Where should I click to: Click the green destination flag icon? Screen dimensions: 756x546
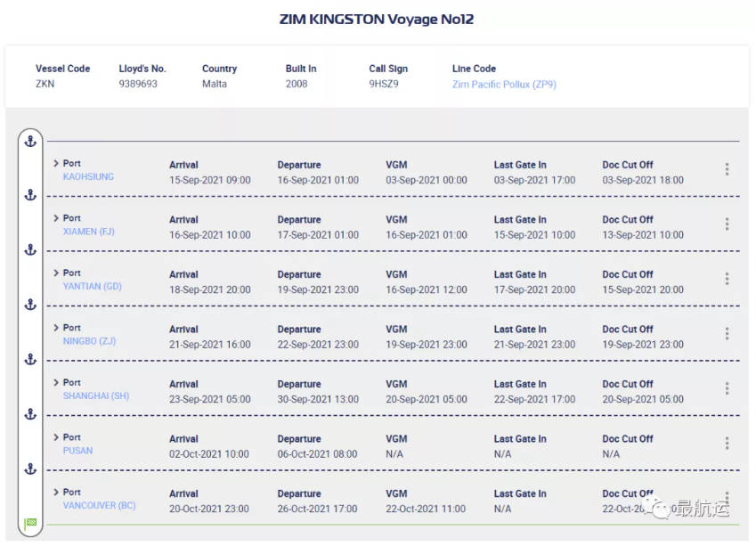30,523
